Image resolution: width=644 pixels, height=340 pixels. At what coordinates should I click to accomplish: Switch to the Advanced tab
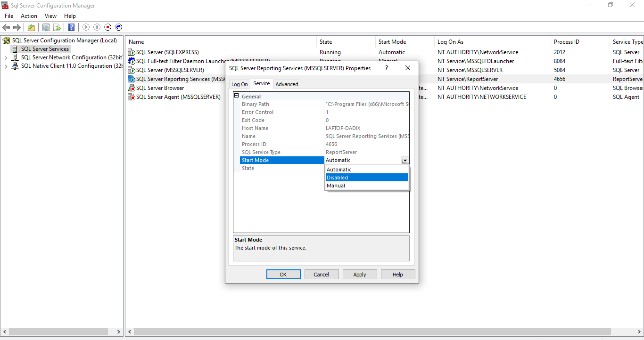click(287, 84)
